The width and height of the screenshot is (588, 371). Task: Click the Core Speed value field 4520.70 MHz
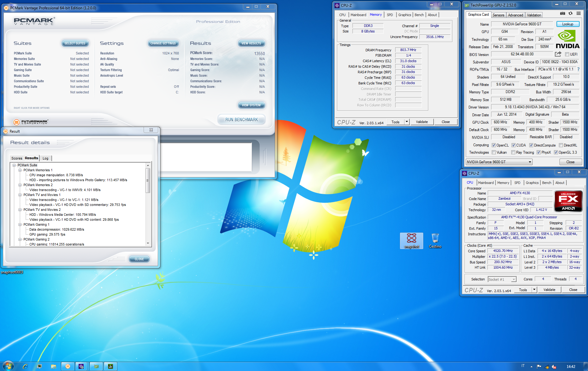pos(503,251)
